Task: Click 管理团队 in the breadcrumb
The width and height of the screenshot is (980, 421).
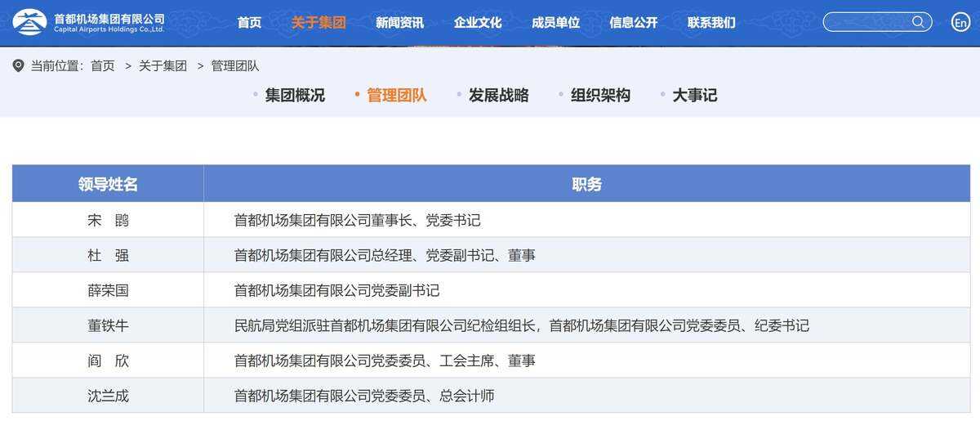Action: (235, 66)
